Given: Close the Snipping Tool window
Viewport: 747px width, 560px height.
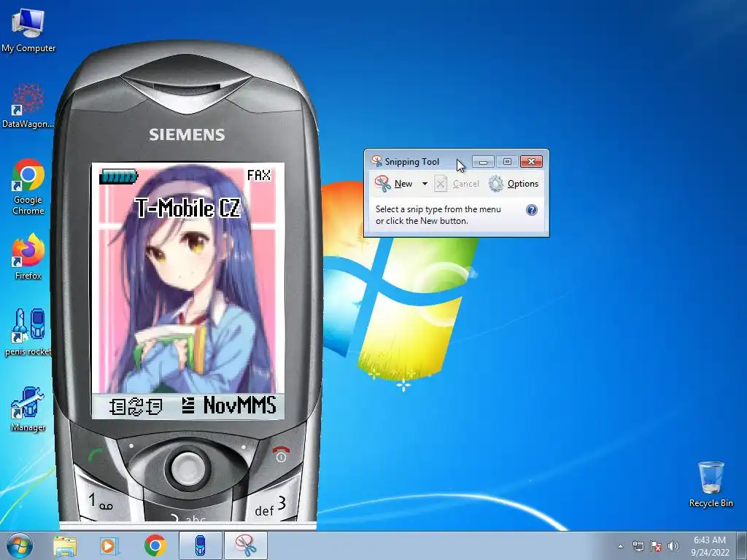Looking at the screenshot, I should 531,162.
